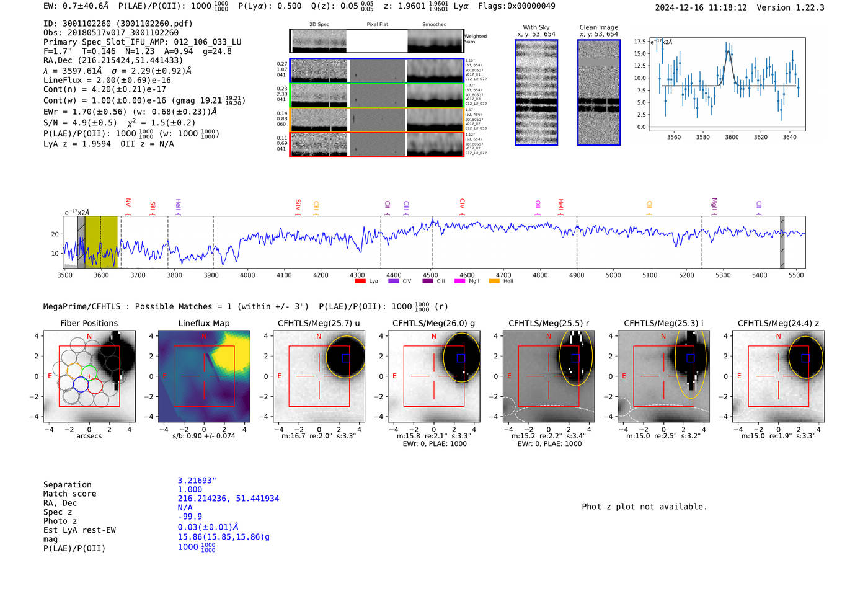This screenshot has height=591, width=868.
Task: Click the 'EW: 0.7±40.6Å' header value
Action: coord(76,6)
